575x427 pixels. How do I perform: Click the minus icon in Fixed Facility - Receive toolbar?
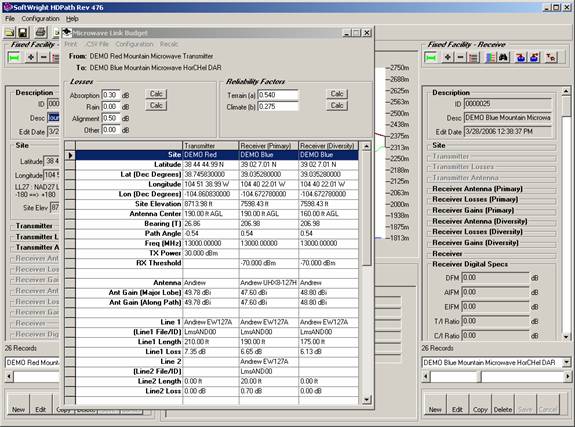[x=460, y=57]
